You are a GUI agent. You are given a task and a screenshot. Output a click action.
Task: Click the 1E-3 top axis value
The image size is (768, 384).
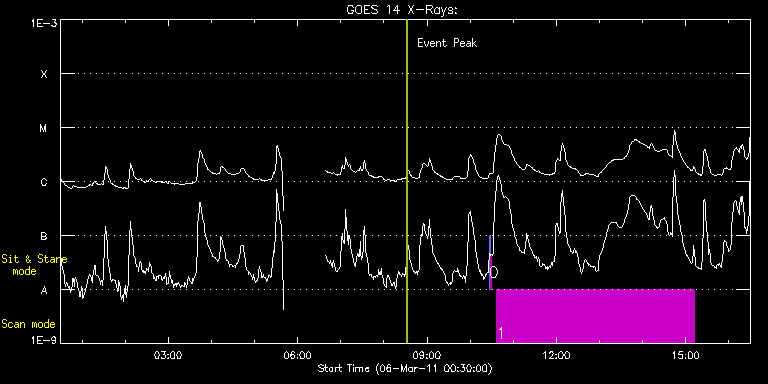pos(44,23)
